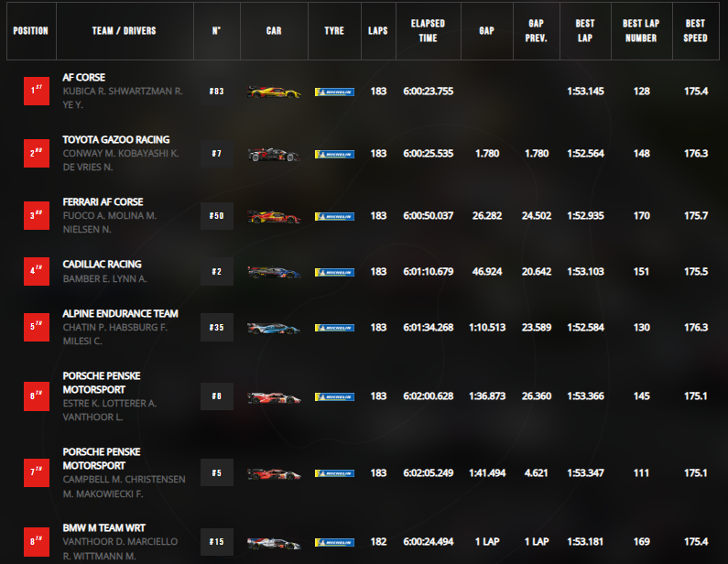
Task: Click Michelin logo in the #6 Porsche row
Action: (x=334, y=396)
